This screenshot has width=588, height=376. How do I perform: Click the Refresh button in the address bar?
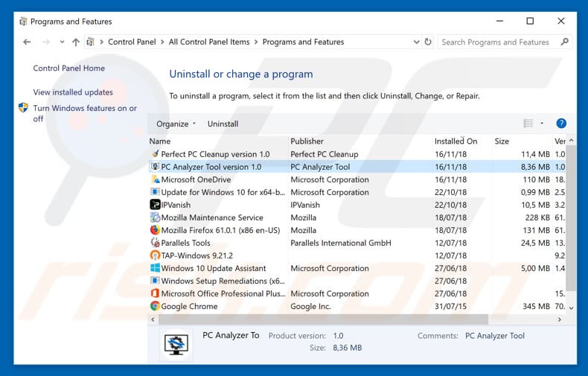point(428,42)
